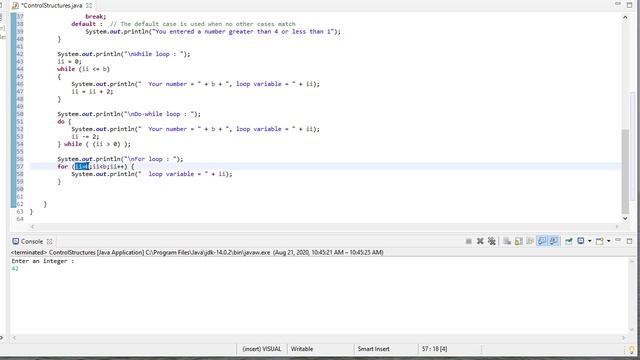Click line number 64 in the gutter
Screen dimensions: 640x360
coord(20,219)
